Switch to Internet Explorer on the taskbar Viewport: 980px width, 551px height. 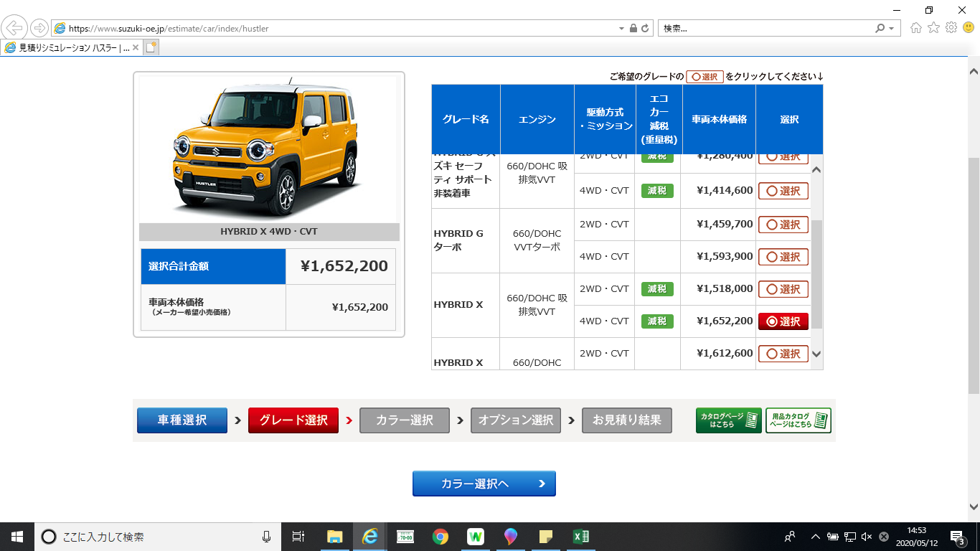(370, 537)
